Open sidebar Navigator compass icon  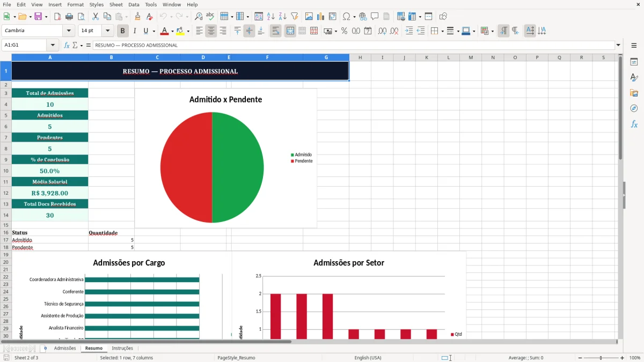[x=634, y=109]
